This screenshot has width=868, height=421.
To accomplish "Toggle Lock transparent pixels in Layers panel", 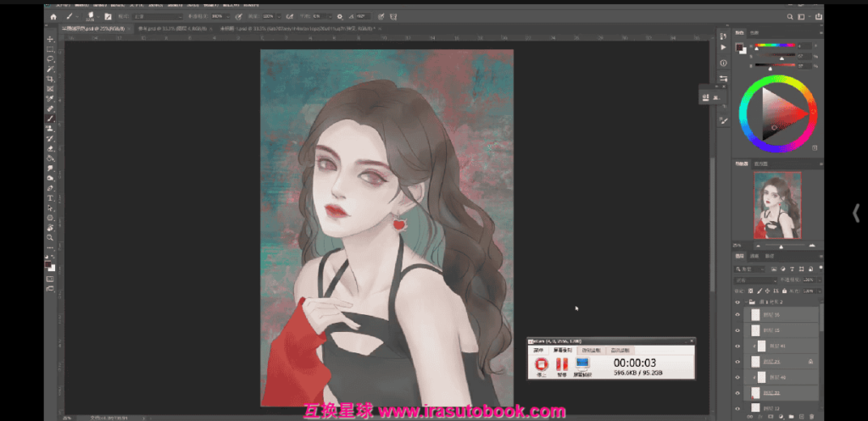I will 751,291.
